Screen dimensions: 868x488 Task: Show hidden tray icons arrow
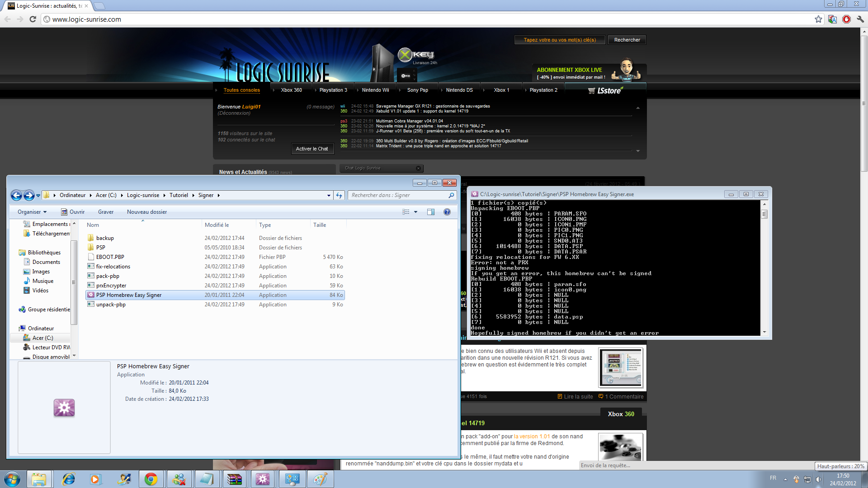coord(785,479)
